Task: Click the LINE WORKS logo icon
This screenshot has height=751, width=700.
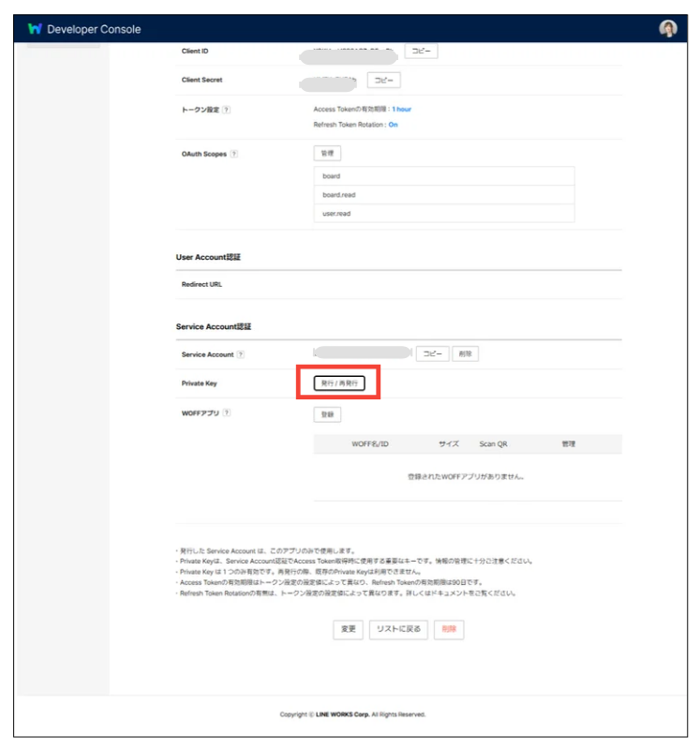Action: pyautogui.click(x=35, y=29)
